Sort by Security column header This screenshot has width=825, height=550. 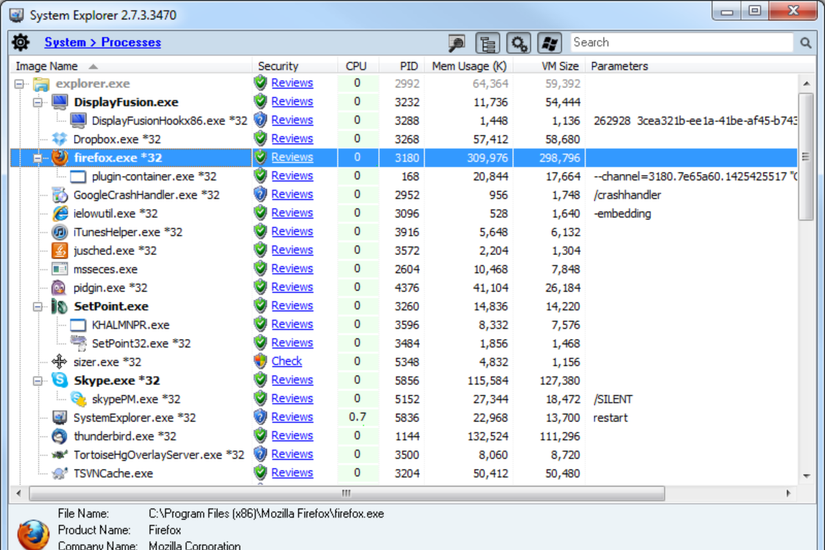[295, 66]
